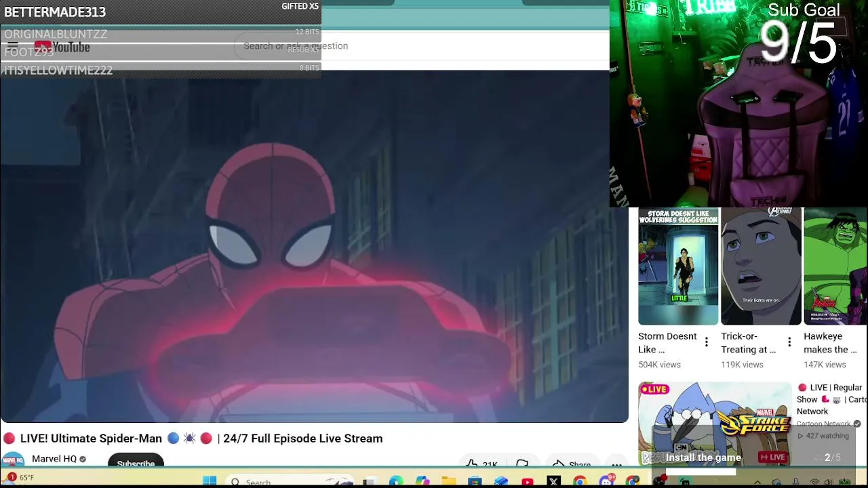Open the Marvel HQ channel avatar
Image resolution: width=868 pixels, height=488 pixels.
point(13,460)
